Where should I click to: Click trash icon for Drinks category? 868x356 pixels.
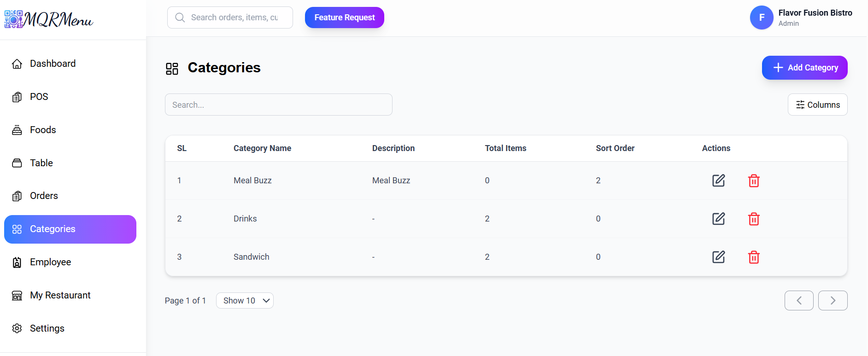pyautogui.click(x=753, y=219)
